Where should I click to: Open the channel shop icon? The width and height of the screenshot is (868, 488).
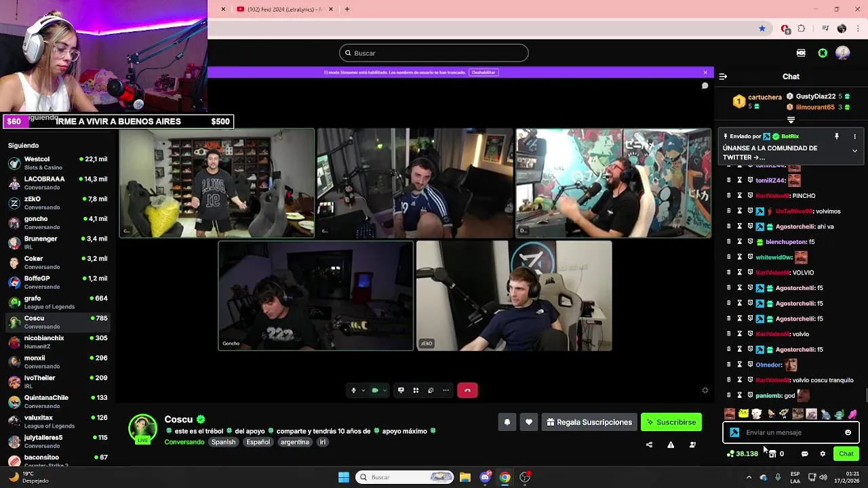pyautogui.click(x=772, y=454)
